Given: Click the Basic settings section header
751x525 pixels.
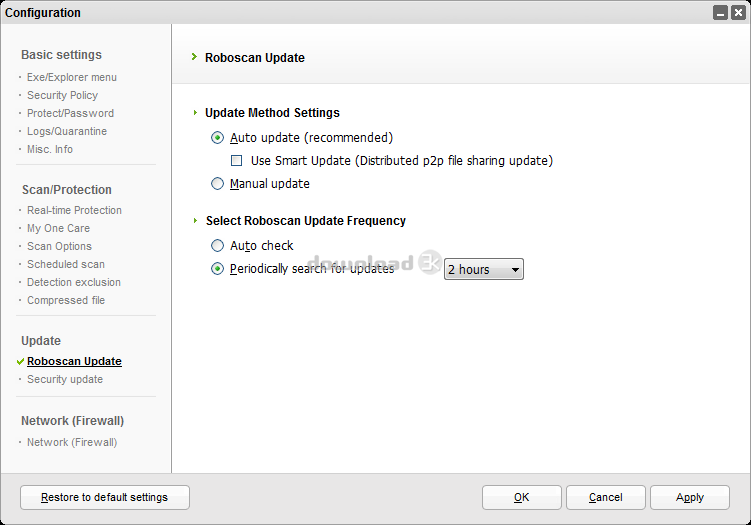Looking at the screenshot, I should point(61,55).
